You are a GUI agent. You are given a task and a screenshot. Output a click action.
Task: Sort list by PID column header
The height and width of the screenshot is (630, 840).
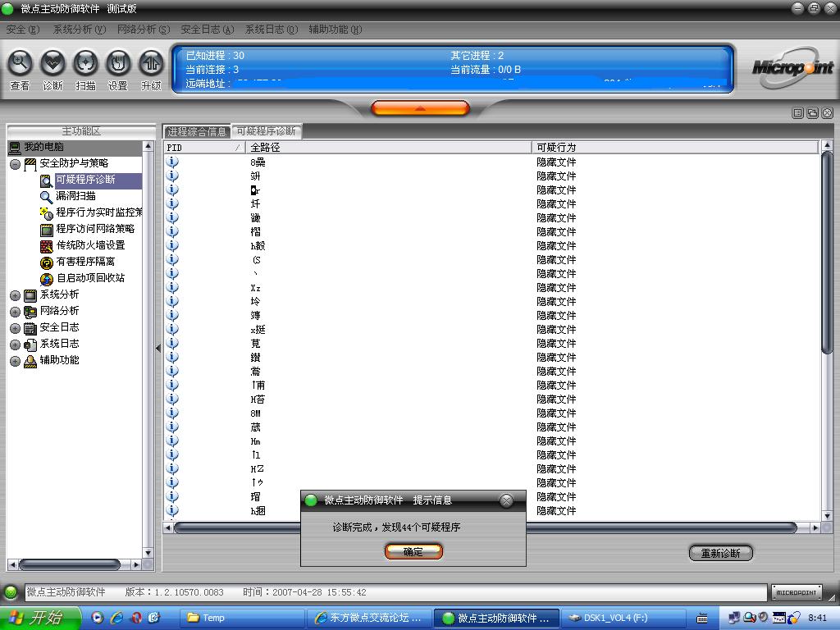click(204, 148)
